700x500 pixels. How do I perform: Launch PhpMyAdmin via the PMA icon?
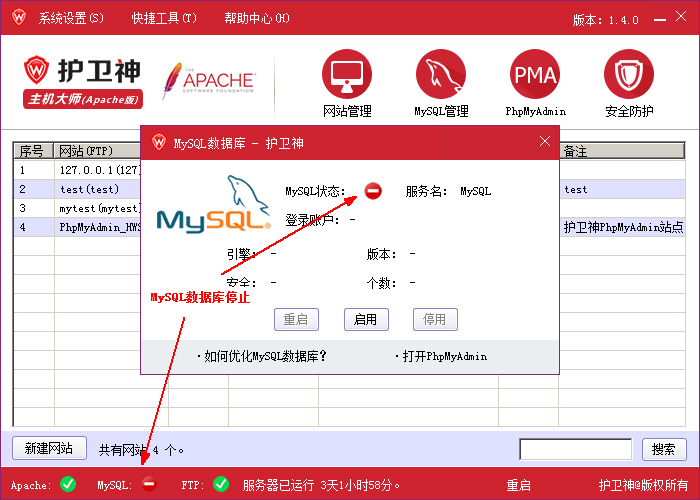coord(535,75)
